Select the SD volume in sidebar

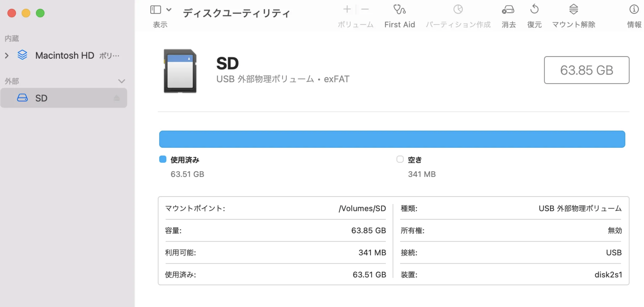pyautogui.click(x=64, y=98)
